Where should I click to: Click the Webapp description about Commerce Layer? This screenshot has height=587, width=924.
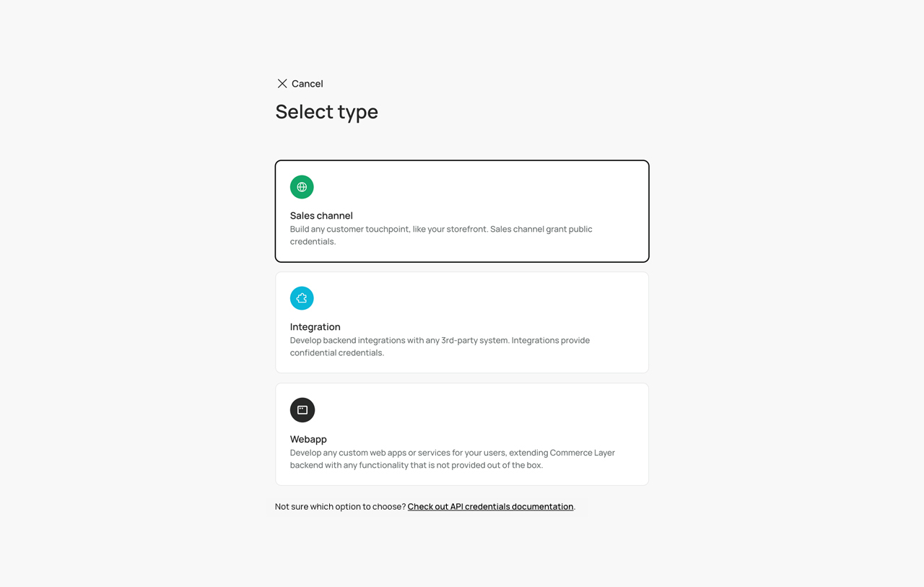(452, 459)
